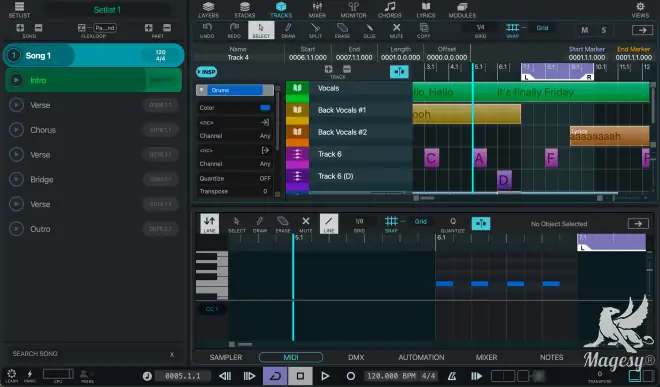Open the tracks Grid value dropdown 1/4

[x=480, y=27]
